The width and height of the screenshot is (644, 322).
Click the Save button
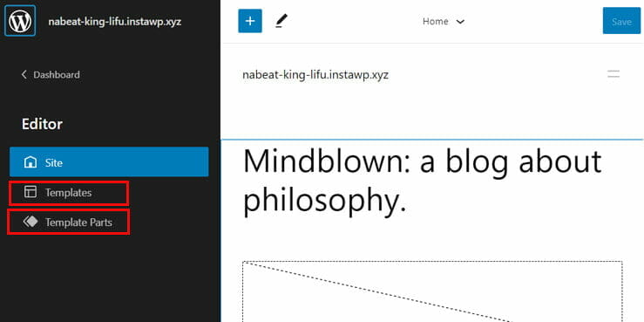pos(621,21)
